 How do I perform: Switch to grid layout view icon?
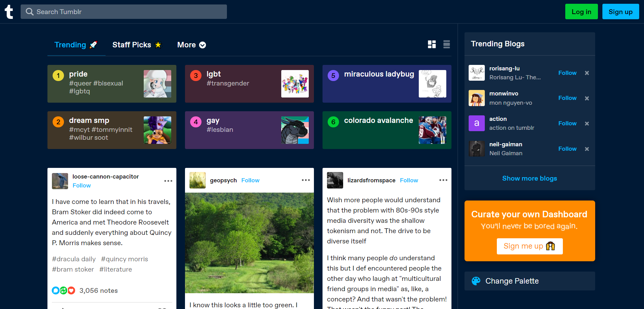coord(432,44)
